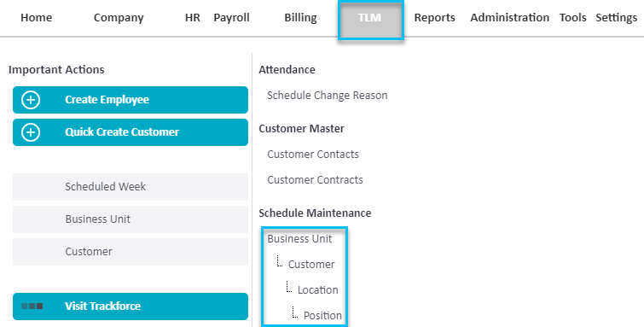Open Scheduled Week shortcut
The image size is (644, 327).
tap(131, 187)
